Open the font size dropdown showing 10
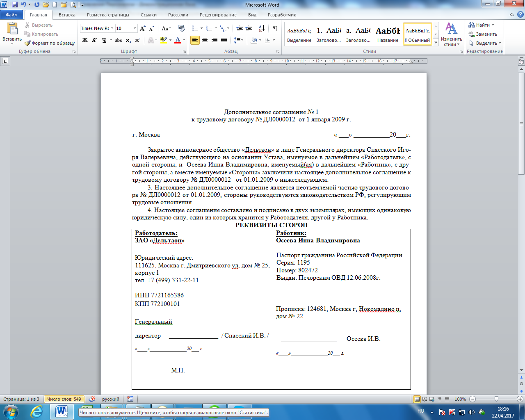The image size is (525, 420). [135, 28]
